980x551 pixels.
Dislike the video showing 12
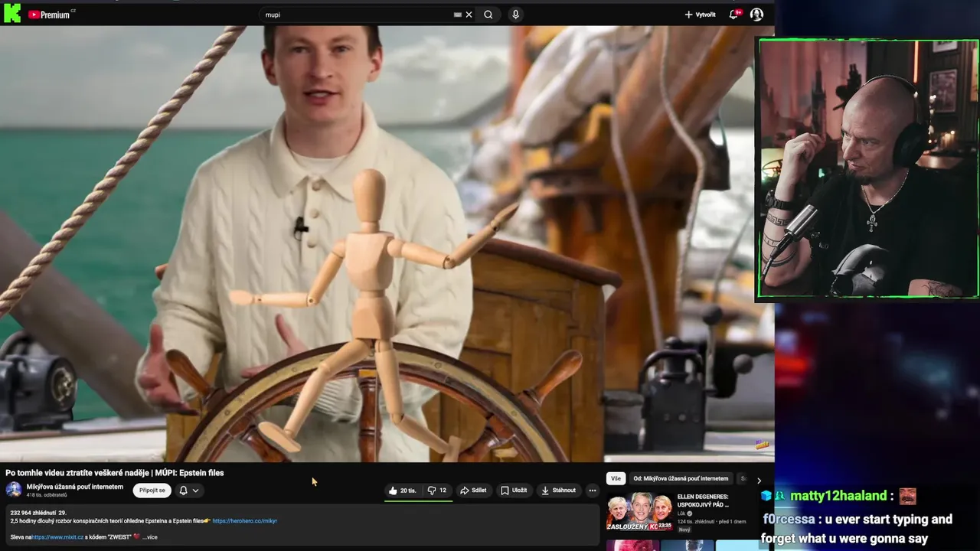[437, 491]
